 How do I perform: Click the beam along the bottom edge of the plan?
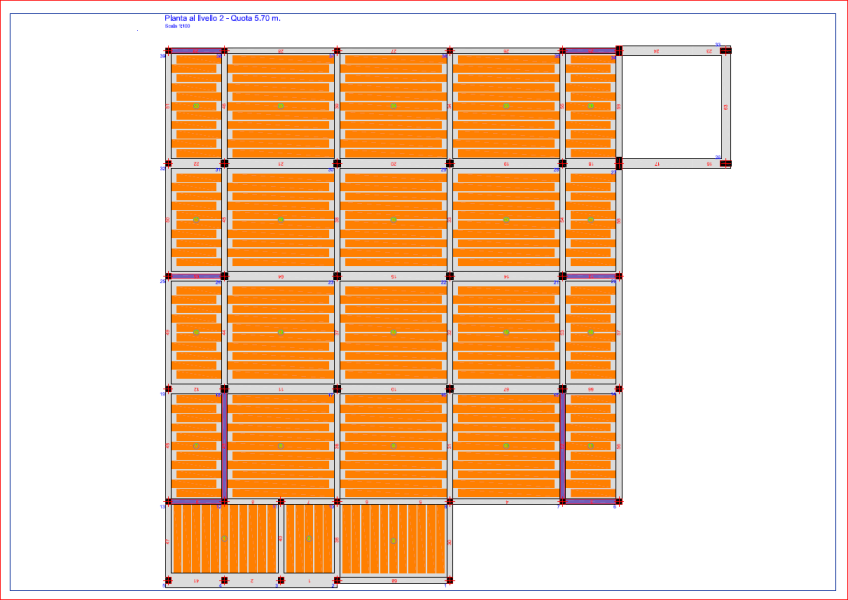coord(300,578)
